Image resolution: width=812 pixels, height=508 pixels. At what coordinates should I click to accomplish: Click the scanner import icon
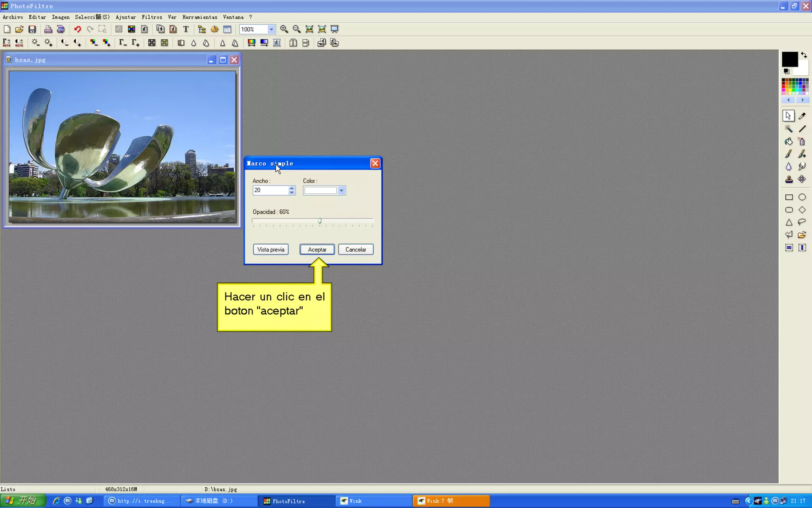pos(61,29)
